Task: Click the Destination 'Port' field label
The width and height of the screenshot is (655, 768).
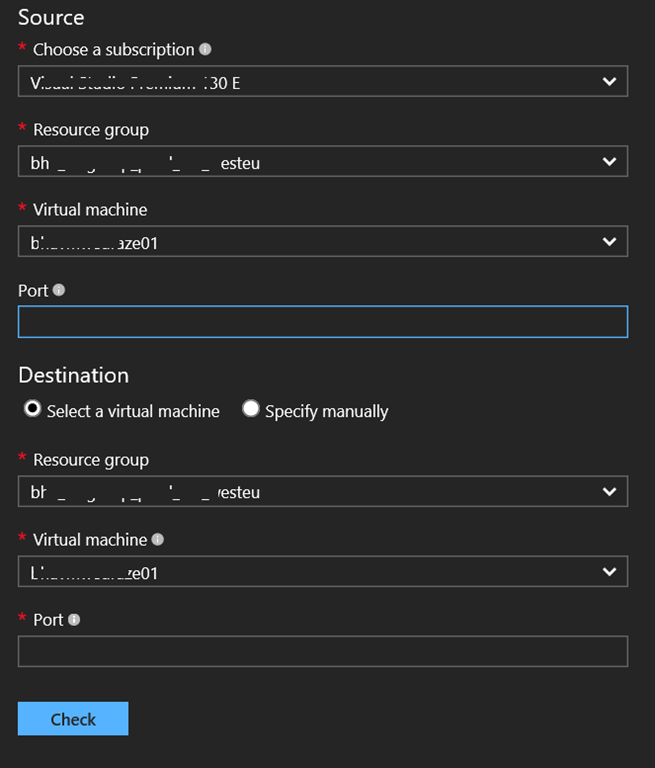Action: click(x=48, y=620)
